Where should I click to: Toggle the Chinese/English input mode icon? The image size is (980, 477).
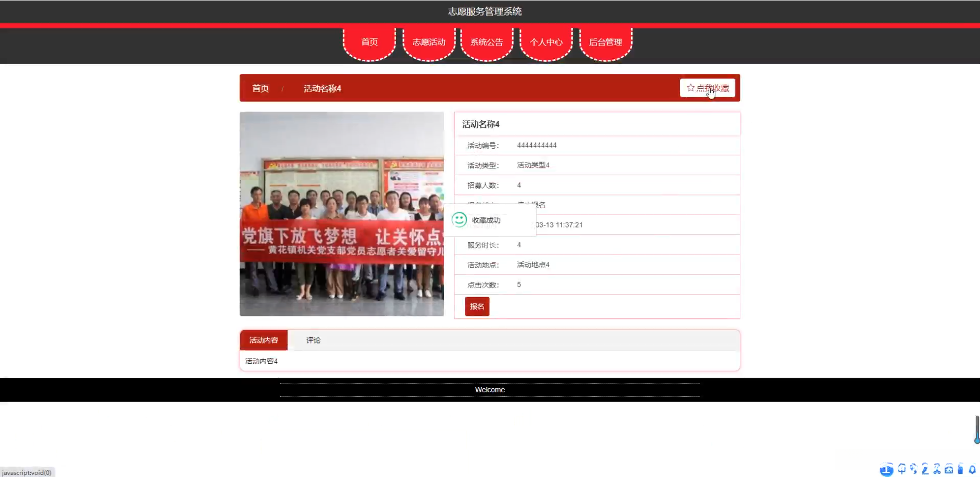(902, 469)
